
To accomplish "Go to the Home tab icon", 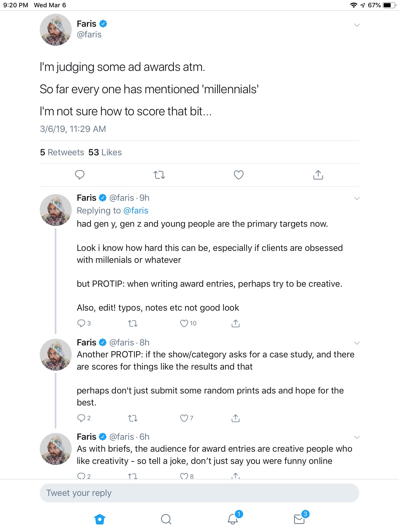I will tap(100, 519).
